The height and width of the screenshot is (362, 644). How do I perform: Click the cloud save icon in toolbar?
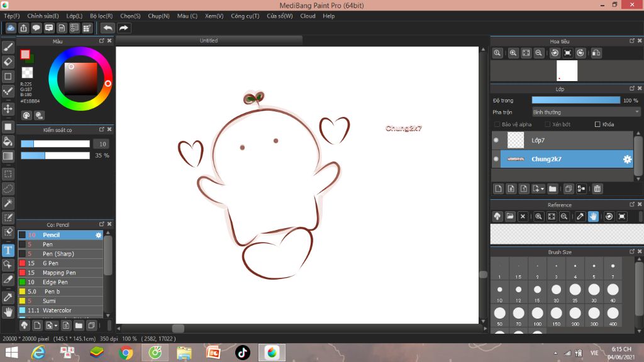[11, 28]
